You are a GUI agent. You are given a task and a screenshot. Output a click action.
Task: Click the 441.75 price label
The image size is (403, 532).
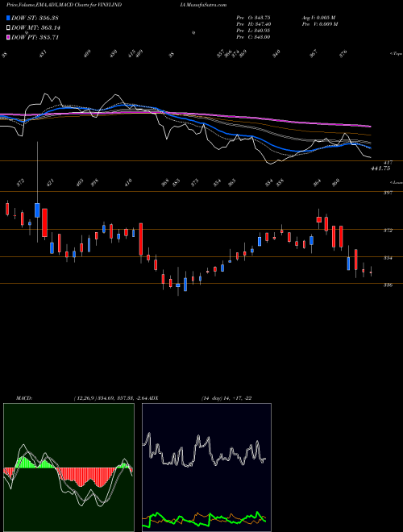pyautogui.click(x=380, y=168)
